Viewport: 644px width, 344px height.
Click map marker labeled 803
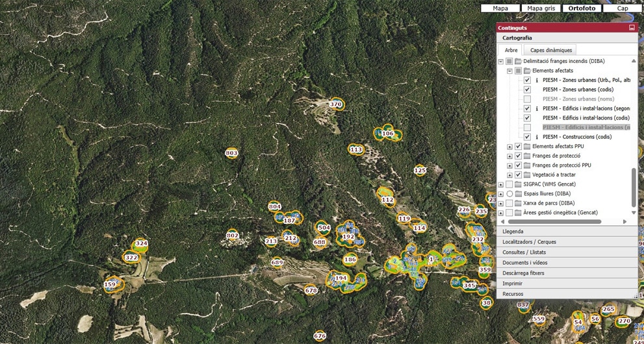[231, 153]
